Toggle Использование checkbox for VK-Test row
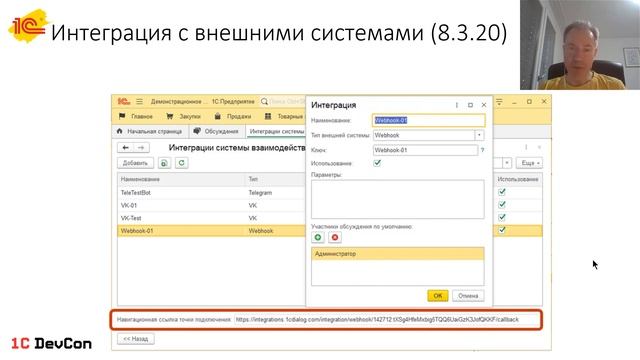This screenshot has height=360, width=640. (x=502, y=217)
